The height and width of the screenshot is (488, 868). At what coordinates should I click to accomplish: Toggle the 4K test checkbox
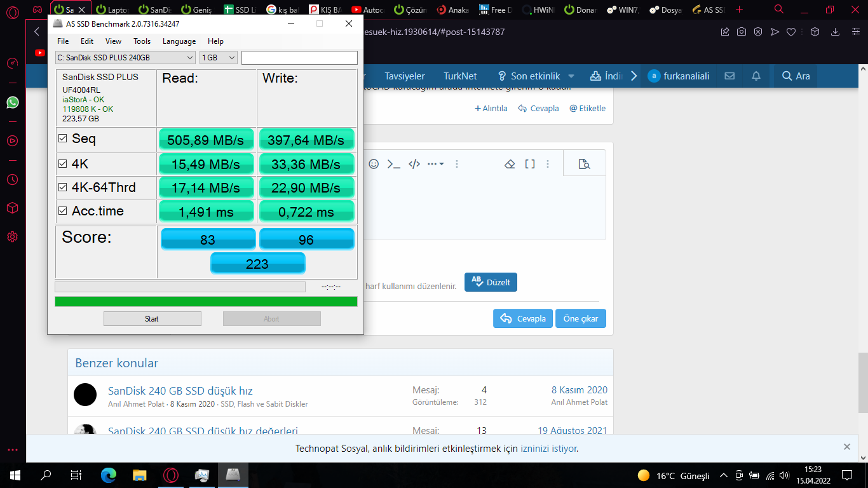(62, 164)
